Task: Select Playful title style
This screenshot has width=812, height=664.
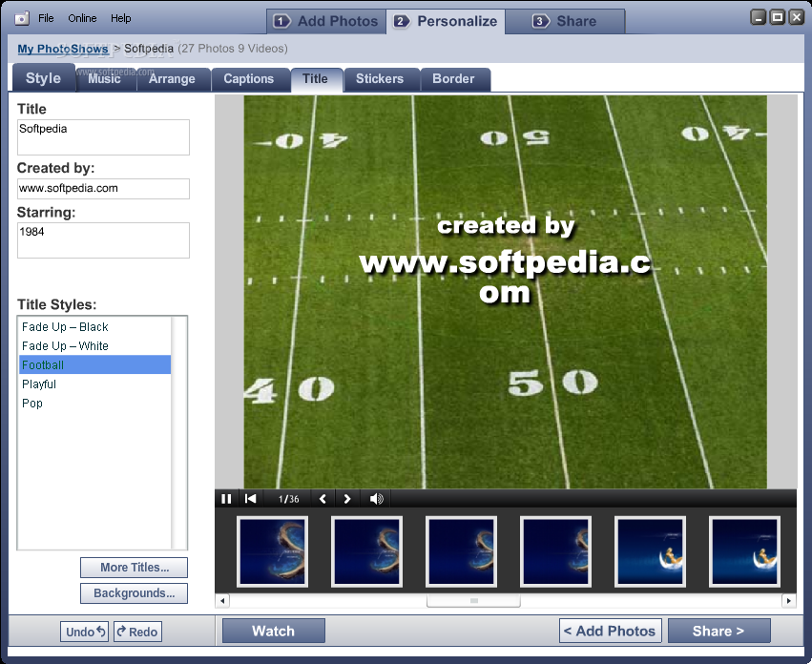Action: click(94, 384)
